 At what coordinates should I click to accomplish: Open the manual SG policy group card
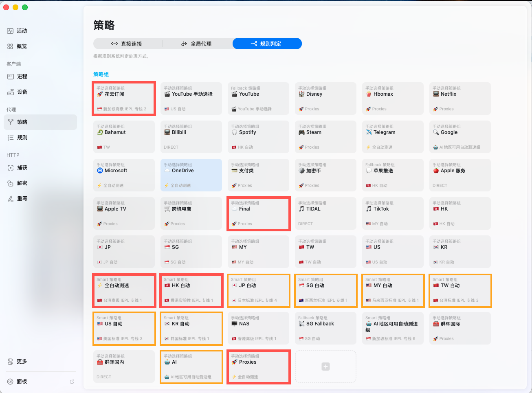191,252
